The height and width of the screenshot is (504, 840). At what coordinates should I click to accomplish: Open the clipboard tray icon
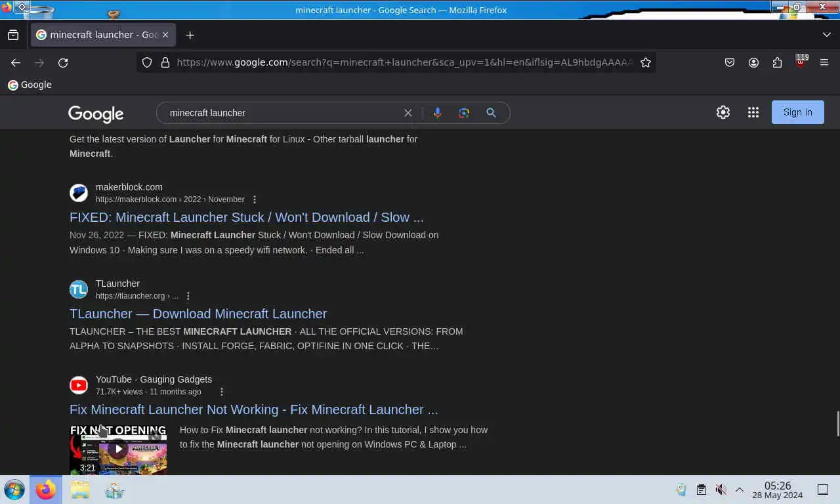coord(702,490)
